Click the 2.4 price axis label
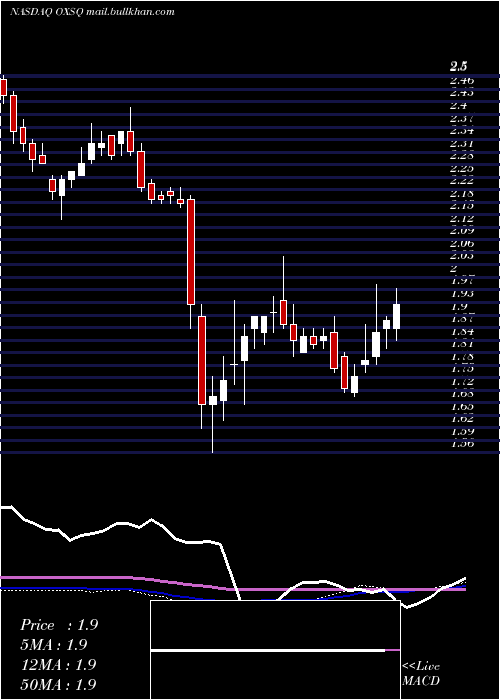 pos(458,106)
